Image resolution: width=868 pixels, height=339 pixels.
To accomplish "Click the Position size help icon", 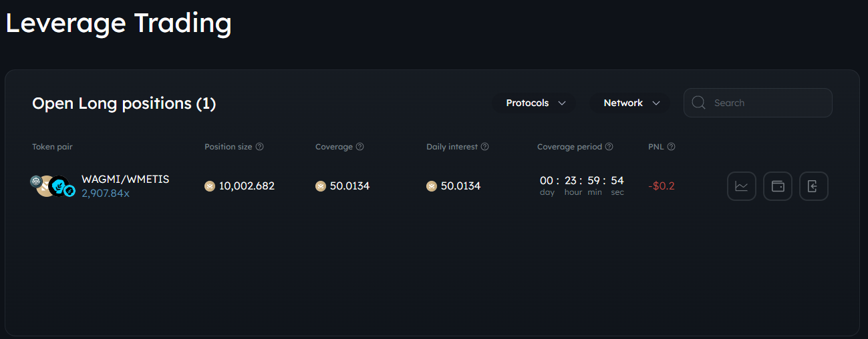I will click(260, 147).
